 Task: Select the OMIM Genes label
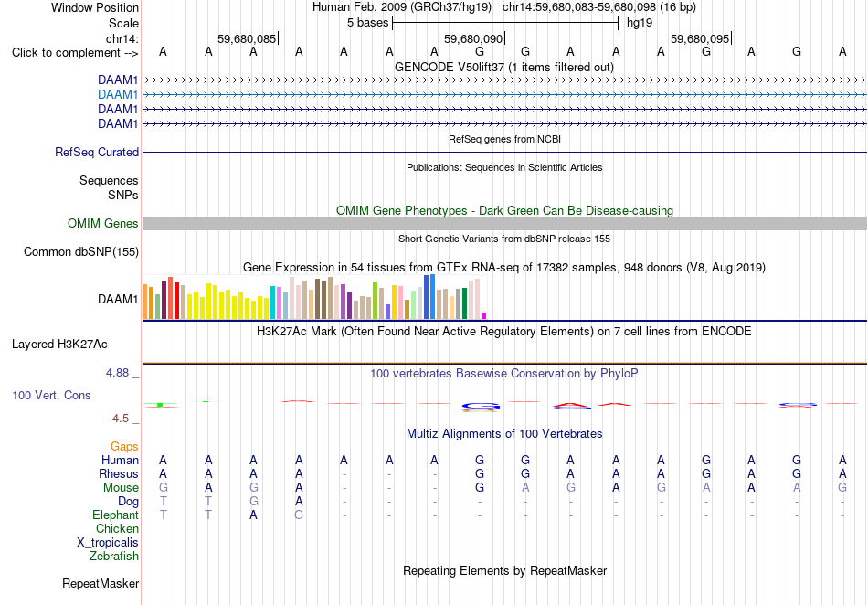103,223
